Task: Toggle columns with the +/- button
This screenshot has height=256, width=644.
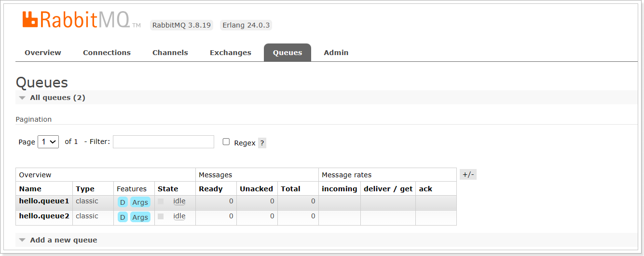Action: (x=468, y=174)
